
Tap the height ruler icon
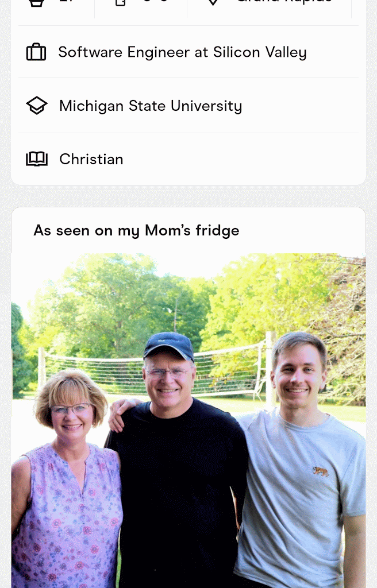(121, 2)
